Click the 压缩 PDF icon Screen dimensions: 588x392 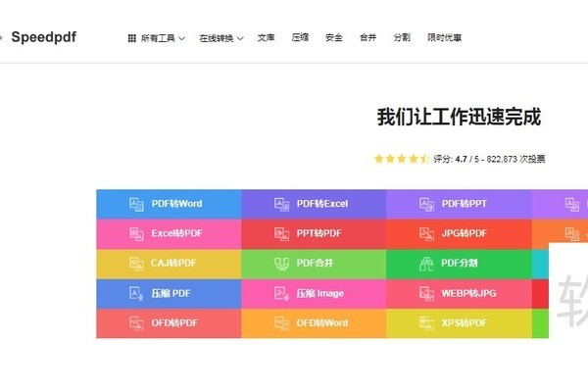pos(136,294)
